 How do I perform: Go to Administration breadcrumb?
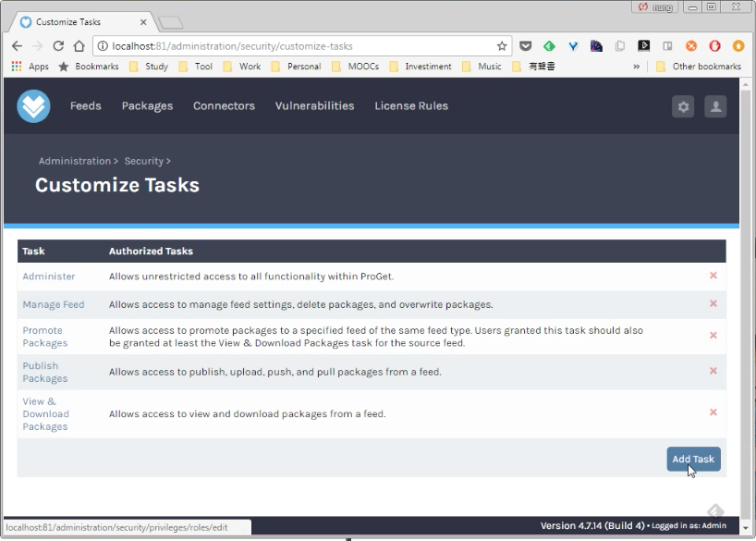(x=75, y=161)
